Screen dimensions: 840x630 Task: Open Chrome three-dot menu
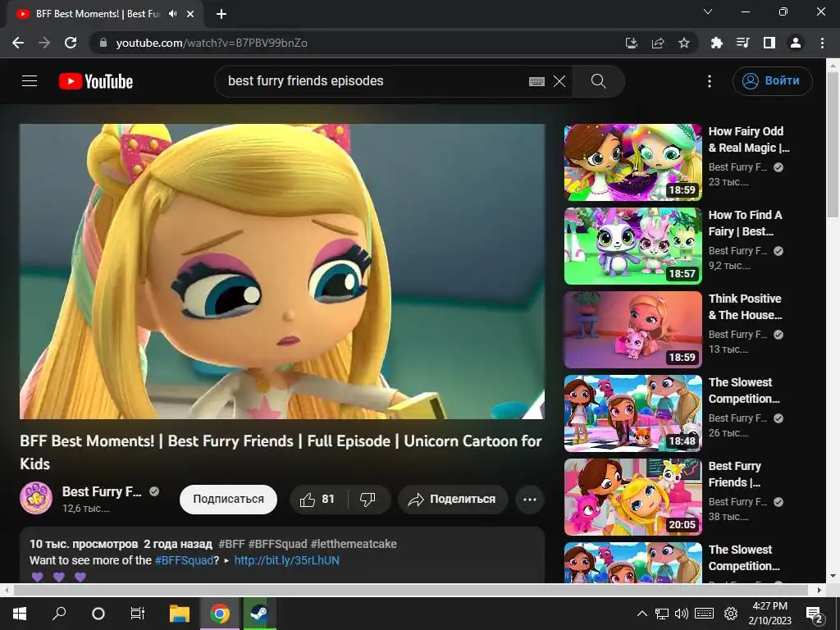pos(822,43)
